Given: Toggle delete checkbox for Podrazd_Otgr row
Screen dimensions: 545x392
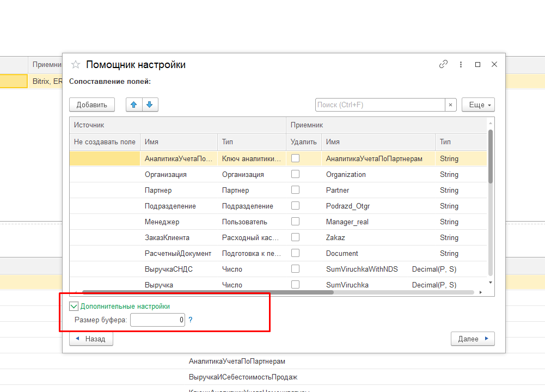Looking at the screenshot, I should point(296,206).
